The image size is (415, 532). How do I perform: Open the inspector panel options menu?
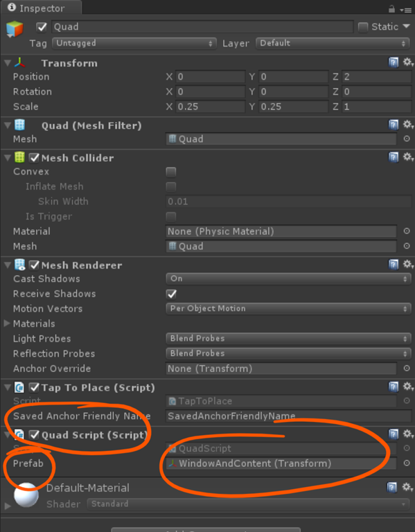coord(405,10)
